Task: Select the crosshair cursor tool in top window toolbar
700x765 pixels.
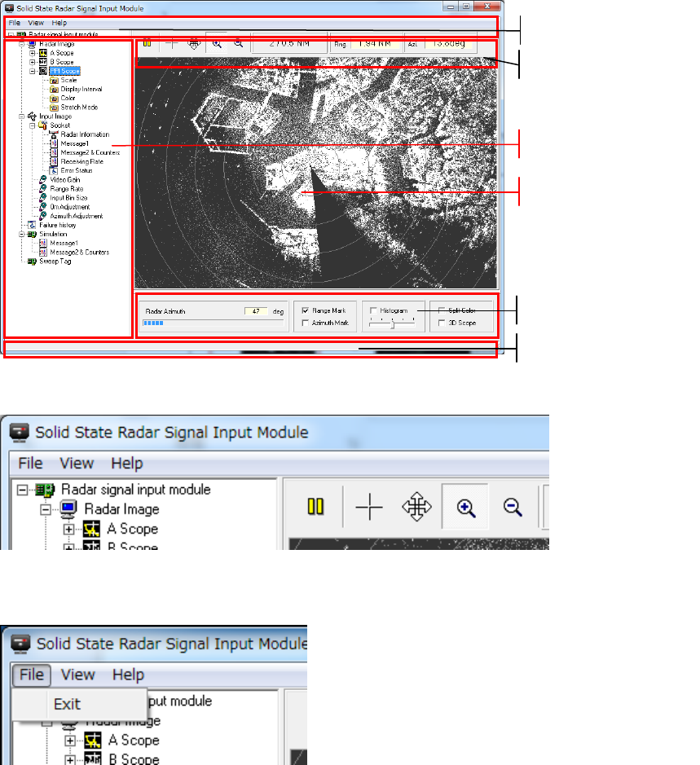Action: coord(171,43)
